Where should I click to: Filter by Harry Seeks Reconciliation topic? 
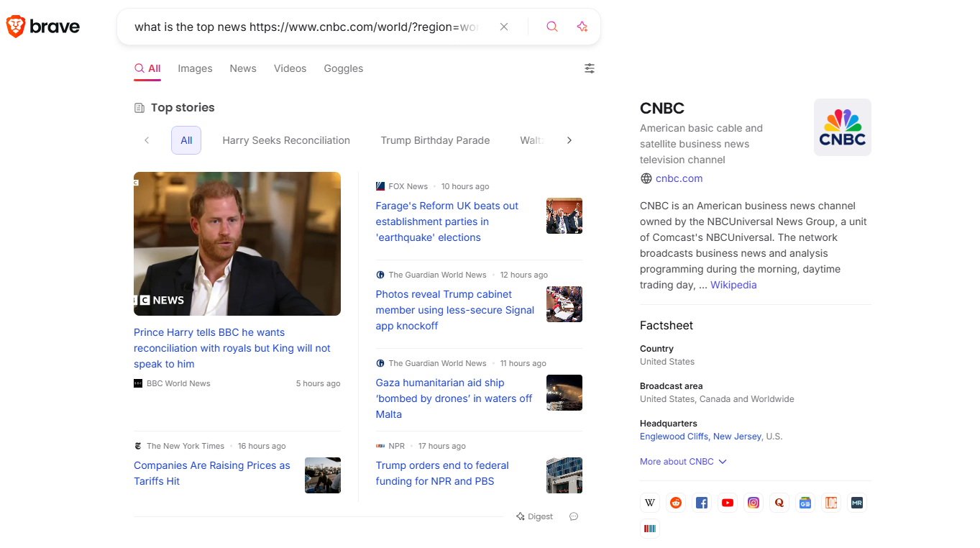pyautogui.click(x=286, y=140)
